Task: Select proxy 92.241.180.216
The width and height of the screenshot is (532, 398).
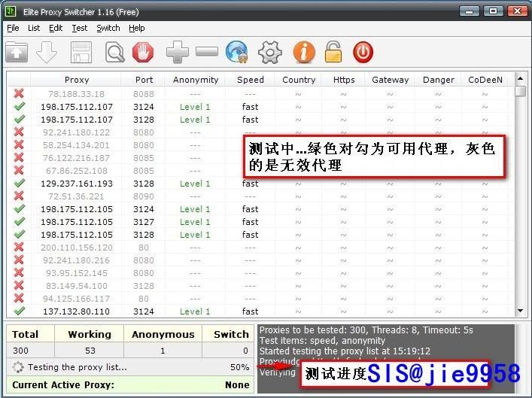Action: (x=76, y=260)
